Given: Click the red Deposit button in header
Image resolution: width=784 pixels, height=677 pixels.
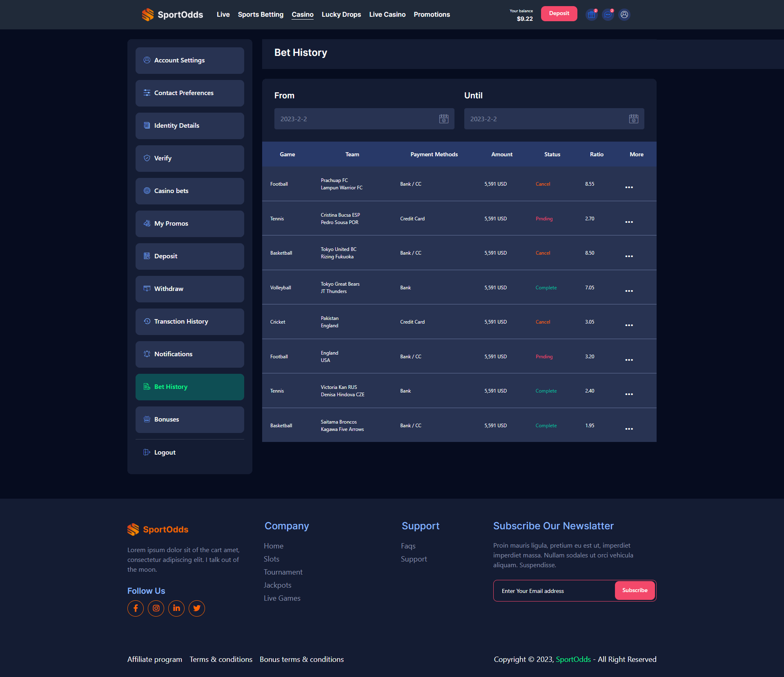Looking at the screenshot, I should (559, 13).
